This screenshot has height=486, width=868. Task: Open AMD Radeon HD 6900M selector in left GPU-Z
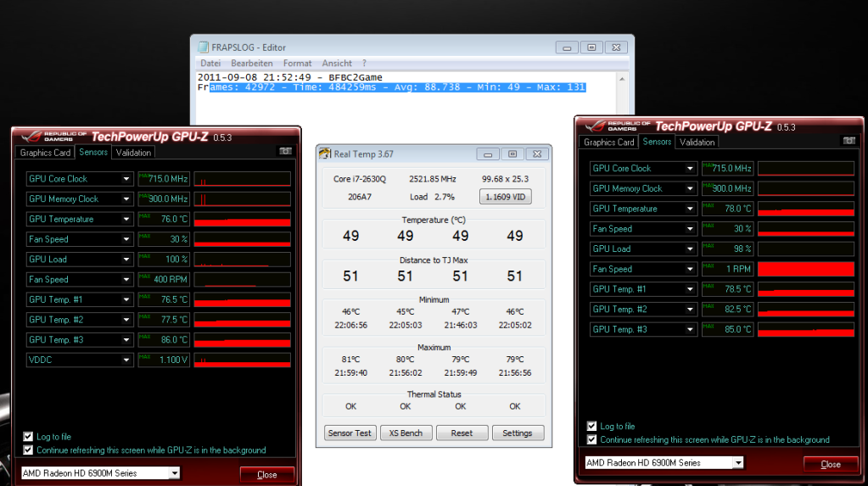click(100, 472)
